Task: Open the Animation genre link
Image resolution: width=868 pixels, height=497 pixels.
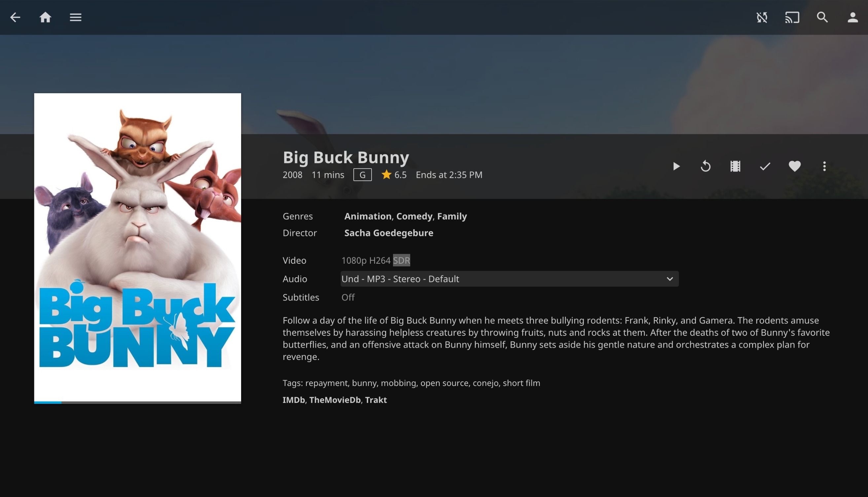Action: [368, 216]
